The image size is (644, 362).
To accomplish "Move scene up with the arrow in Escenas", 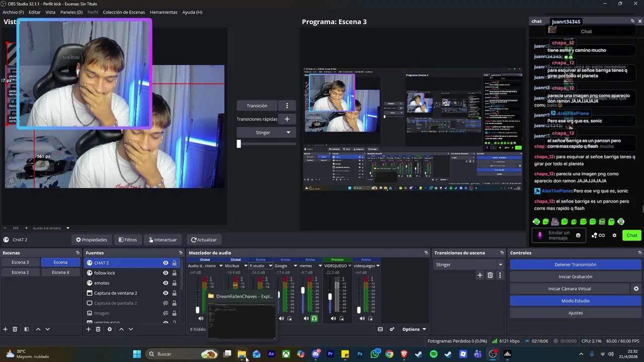I will tap(38, 329).
